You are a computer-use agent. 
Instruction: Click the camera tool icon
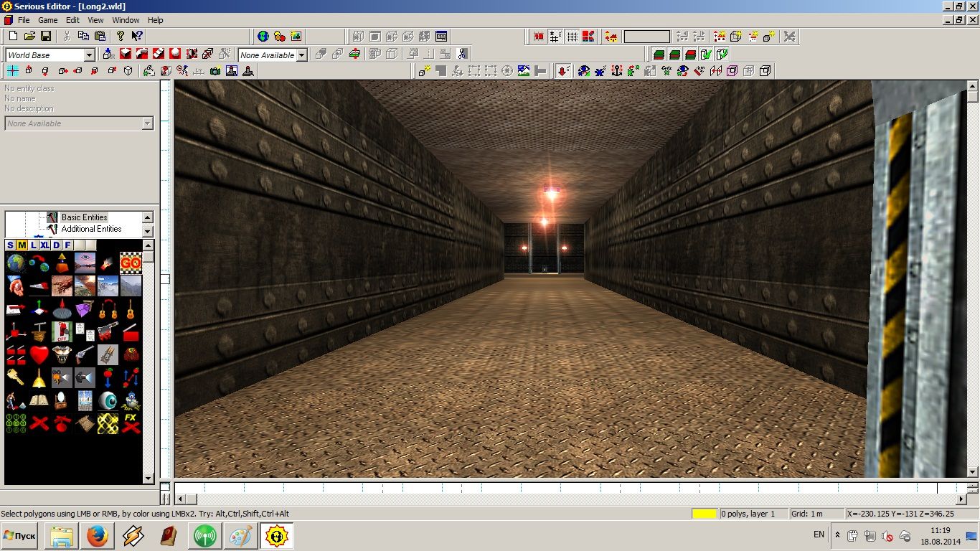click(215, 71)
